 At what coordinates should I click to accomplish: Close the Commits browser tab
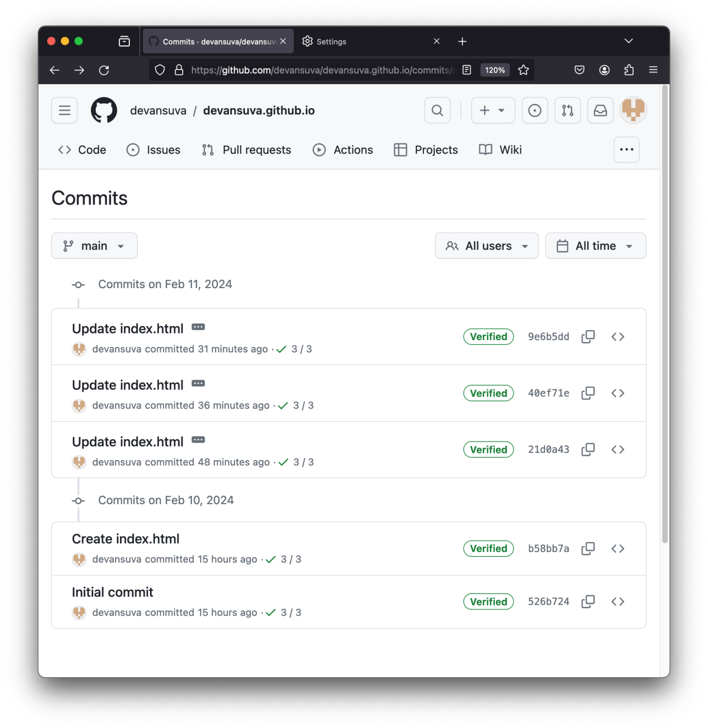(283, 41)
